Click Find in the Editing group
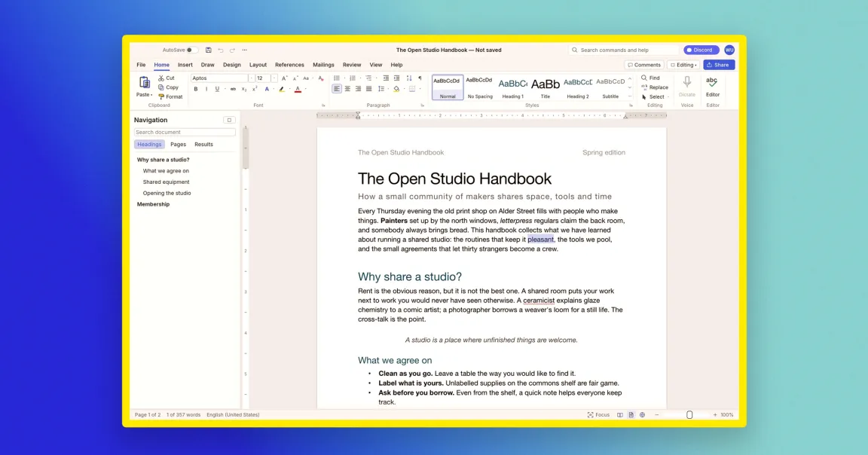The height and width of the screenshot is (455, 868). tap(650, 78)
